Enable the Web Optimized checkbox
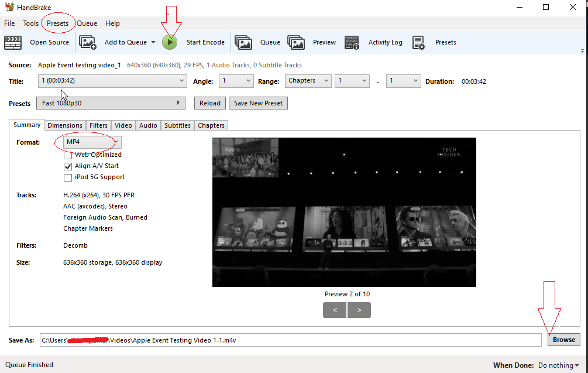 [68, 155]
